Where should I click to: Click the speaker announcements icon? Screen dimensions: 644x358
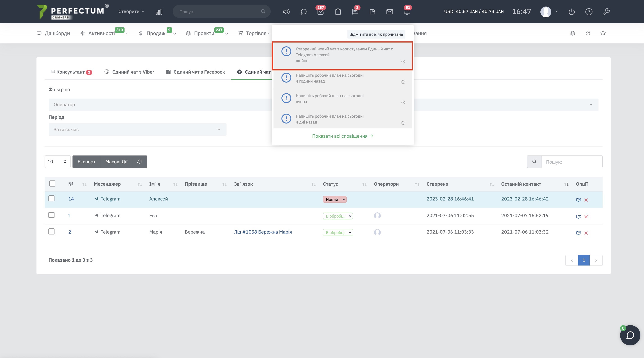coord(286,12)
